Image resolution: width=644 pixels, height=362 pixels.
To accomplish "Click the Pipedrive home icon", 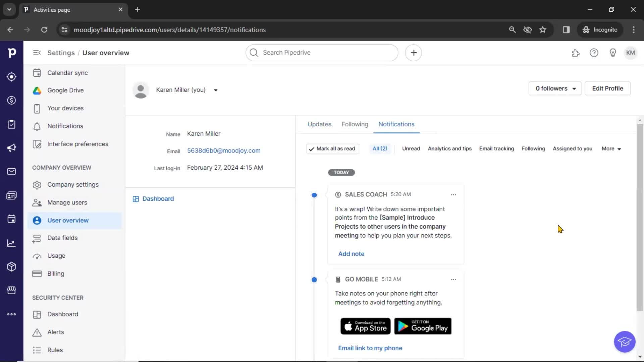I will [12, 53].
